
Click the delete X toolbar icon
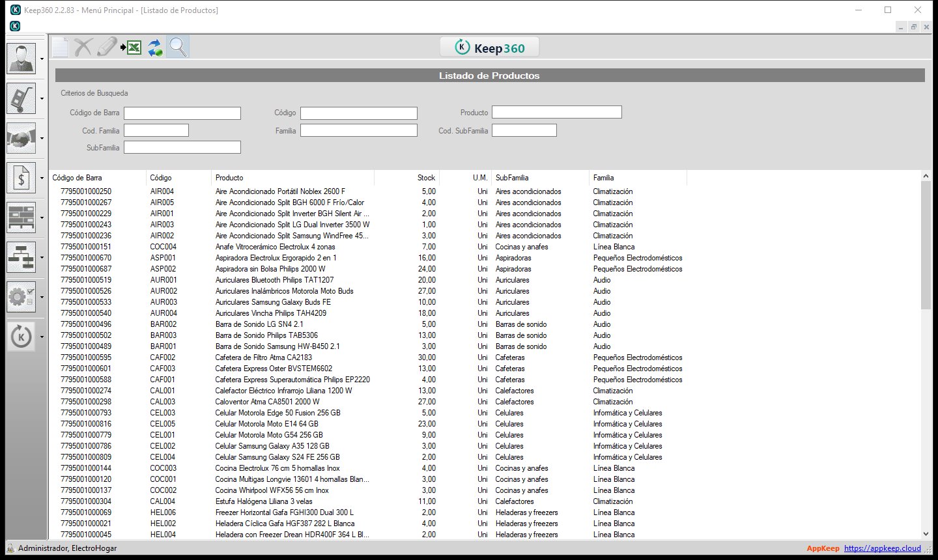83,48
